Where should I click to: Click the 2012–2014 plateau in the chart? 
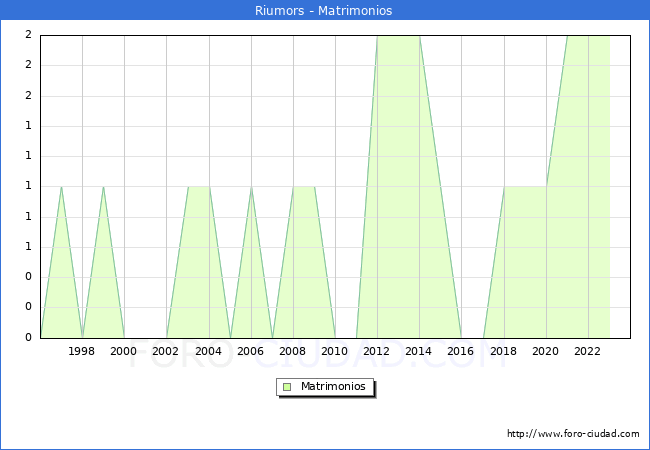point(398,37)
